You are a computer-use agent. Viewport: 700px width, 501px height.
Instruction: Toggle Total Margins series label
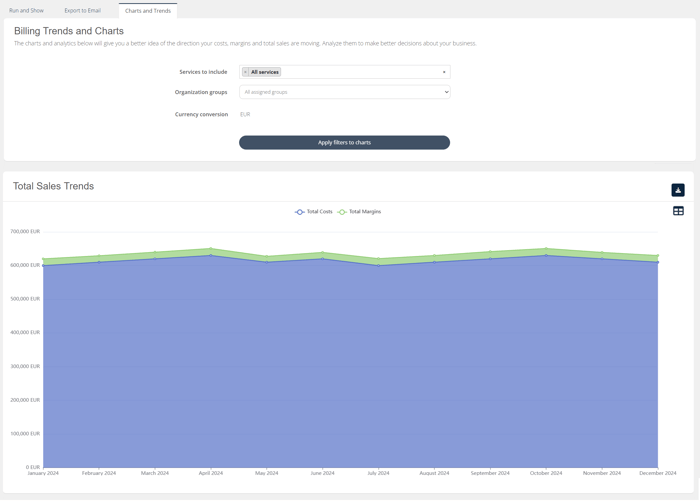pos(365,212)
